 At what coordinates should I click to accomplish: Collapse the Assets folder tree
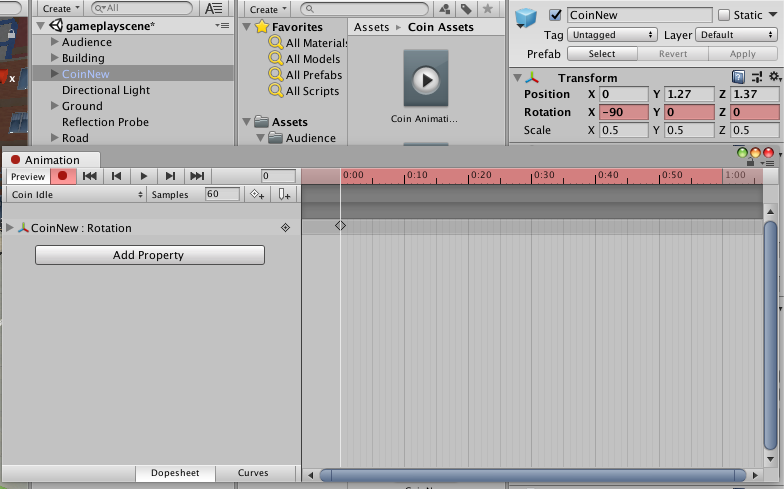pyautogui.click(x=246, y=122)
